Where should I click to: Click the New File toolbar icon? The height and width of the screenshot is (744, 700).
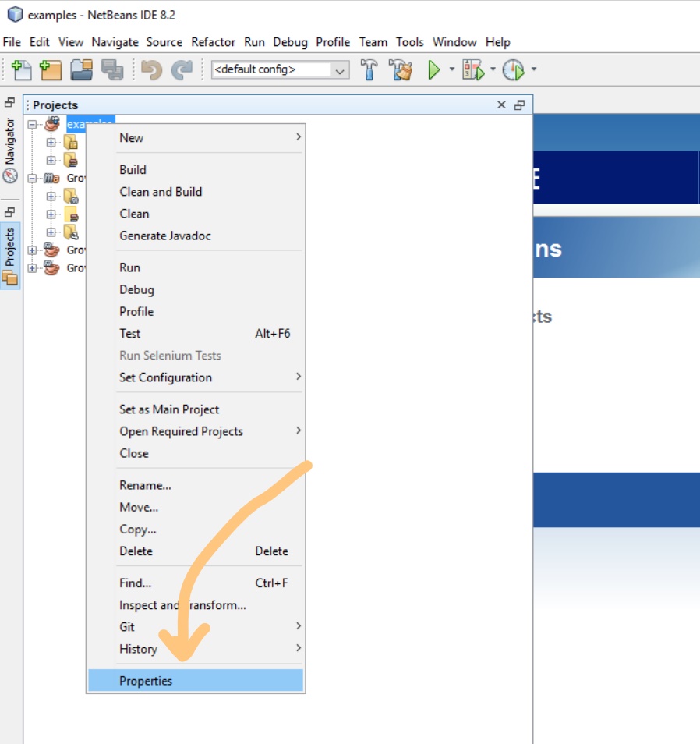(x=21, y=70)
